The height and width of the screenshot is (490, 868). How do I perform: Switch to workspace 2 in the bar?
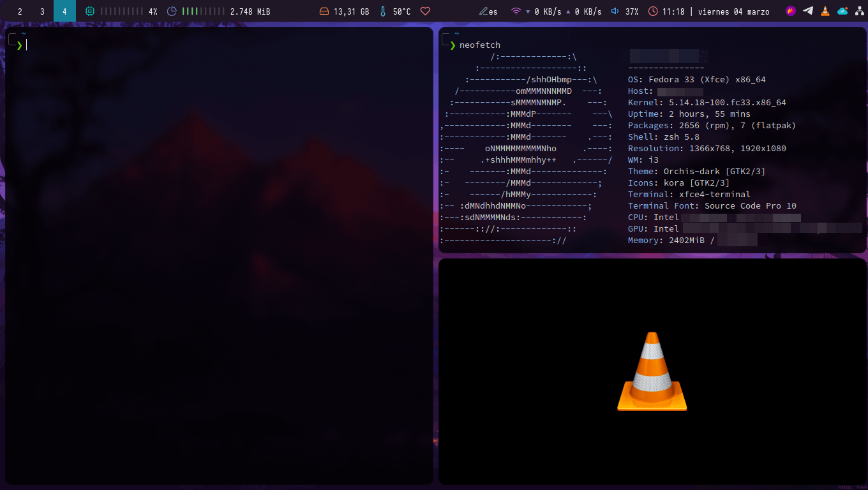click(20, 11)
